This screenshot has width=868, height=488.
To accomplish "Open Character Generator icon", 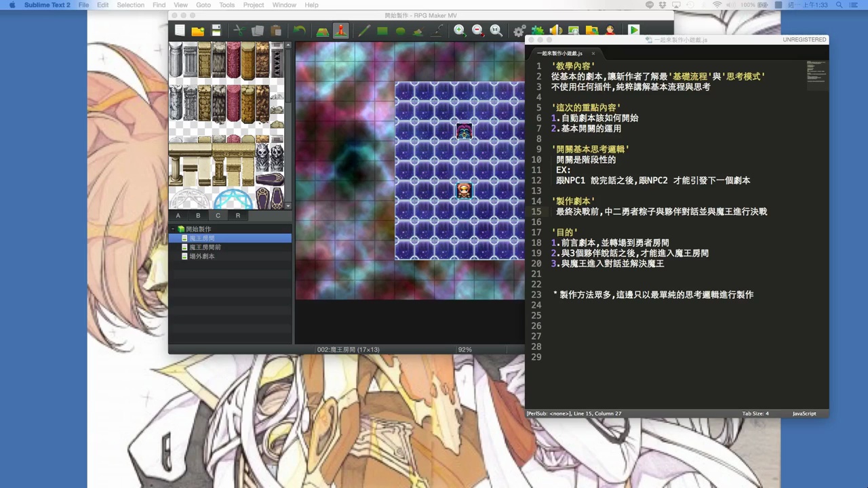I will pos(610,30).
